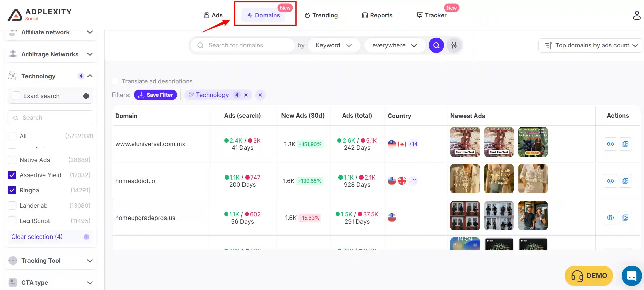Click CTA type sidebar section icon
This screenshot has width=644, height=290.
click(13, 283)
